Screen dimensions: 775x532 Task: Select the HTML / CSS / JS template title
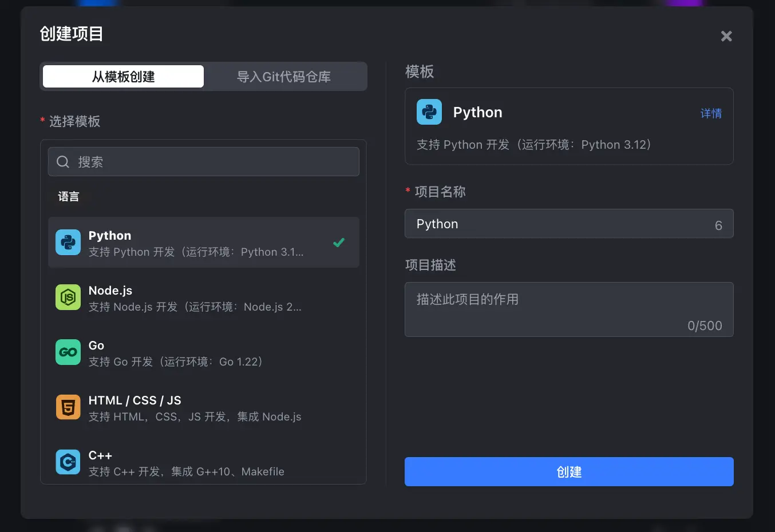click(135, 400)
